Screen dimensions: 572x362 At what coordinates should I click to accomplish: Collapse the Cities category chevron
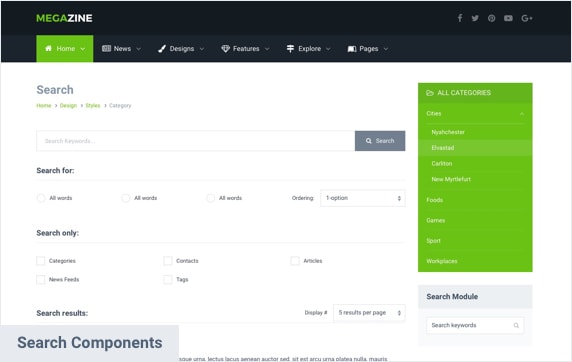point(522,114)
